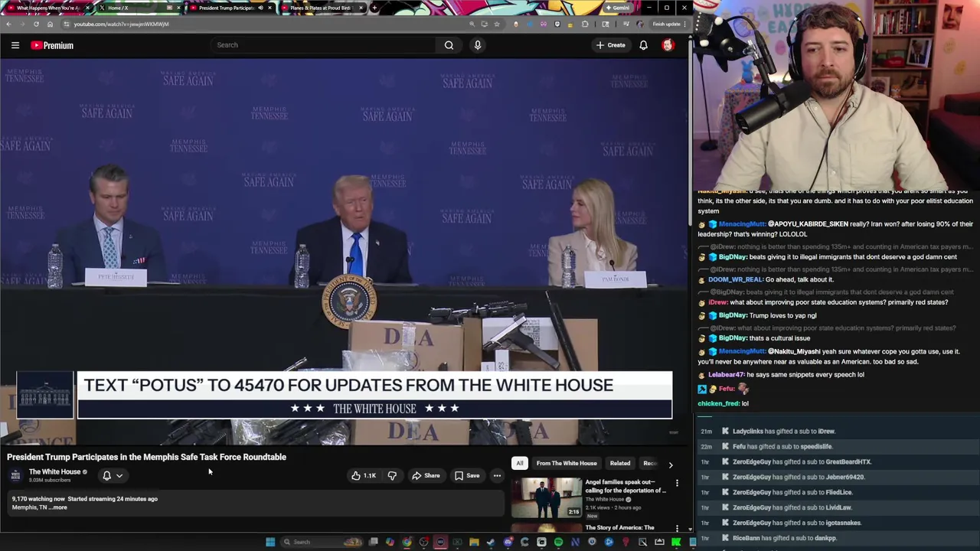Open the YouTube hamburger guide menu
The image size is (980, 551).
pyautogui.click(x=15, y=45)
